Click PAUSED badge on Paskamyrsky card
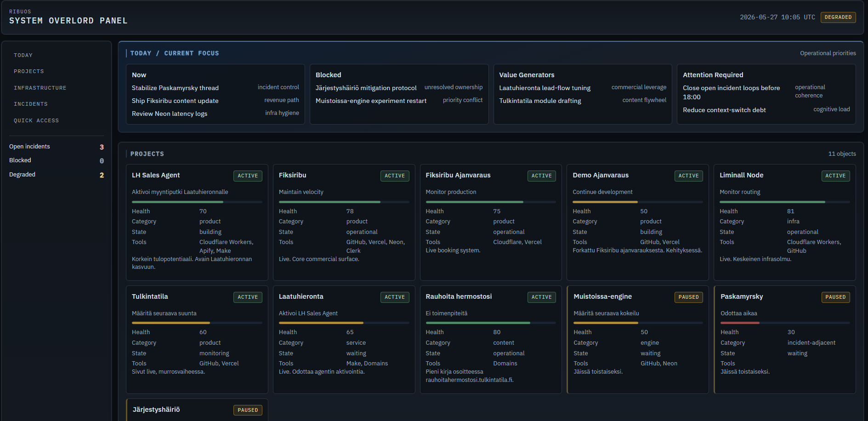This screenshot has width=868, height=421. [835, 297]
